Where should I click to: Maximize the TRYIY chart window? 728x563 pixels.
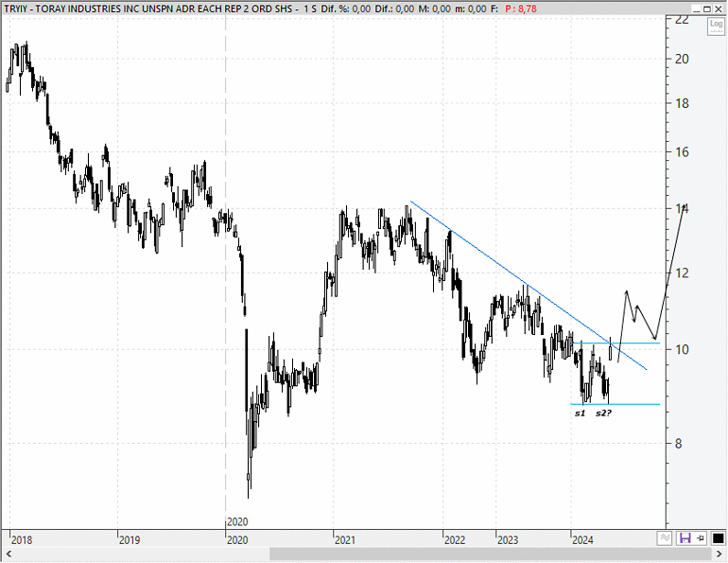point(707,9)
